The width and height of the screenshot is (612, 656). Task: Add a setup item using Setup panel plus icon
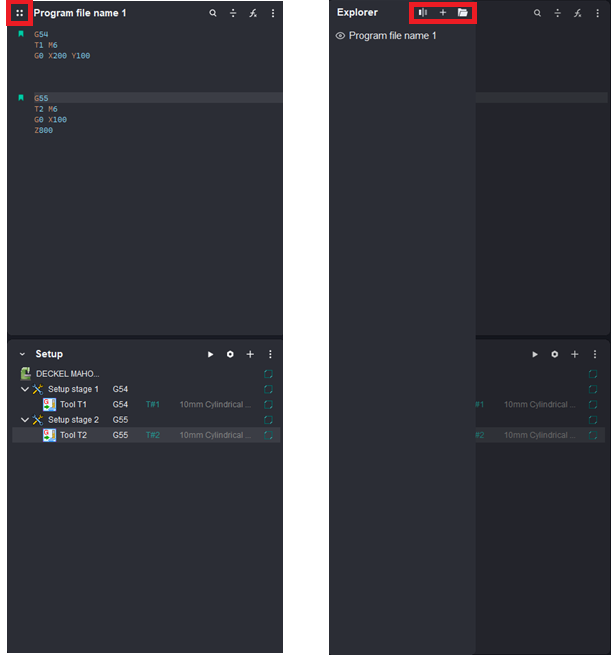pyautogui.click(x=250, y=354)
